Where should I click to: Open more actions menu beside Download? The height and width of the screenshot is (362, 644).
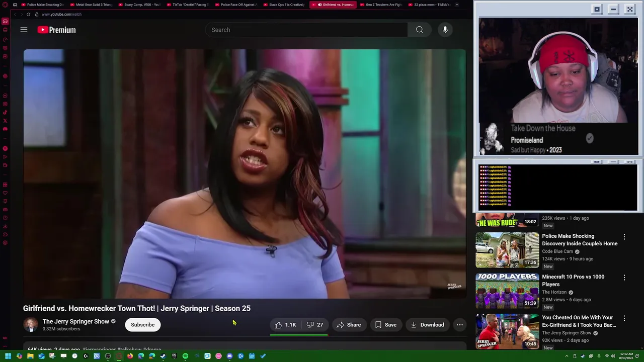point(460,325)
